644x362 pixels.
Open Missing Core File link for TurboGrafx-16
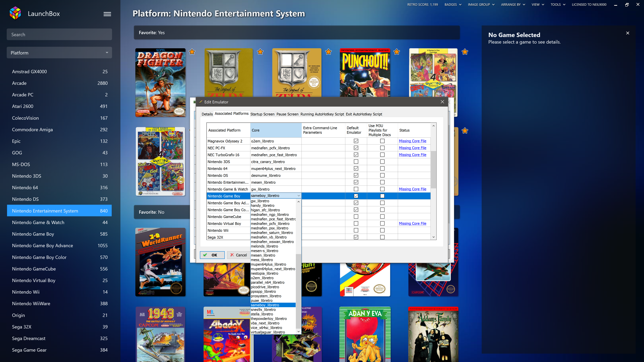(x=413, y=155)
